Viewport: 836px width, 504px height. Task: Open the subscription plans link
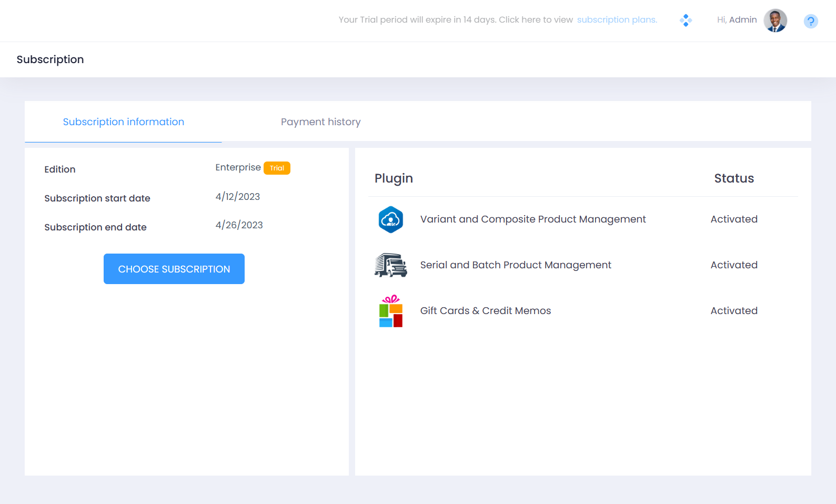point(617,20)
